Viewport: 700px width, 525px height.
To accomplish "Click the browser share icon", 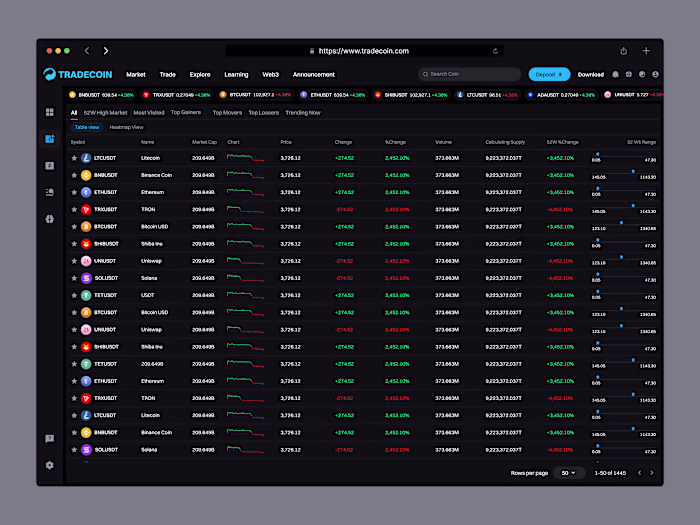I will (624, 51).
